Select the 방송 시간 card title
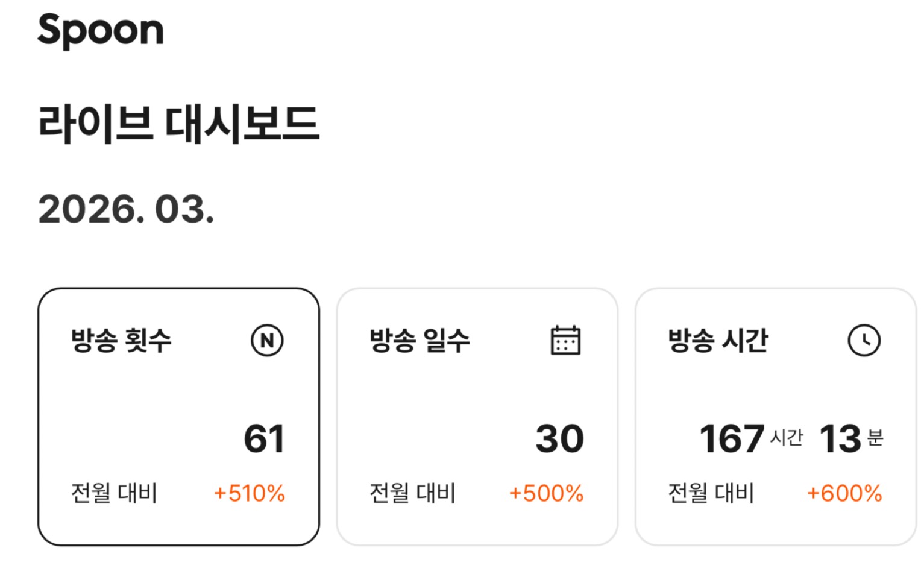Screen dimensions: 924x565 coord(718,340)
